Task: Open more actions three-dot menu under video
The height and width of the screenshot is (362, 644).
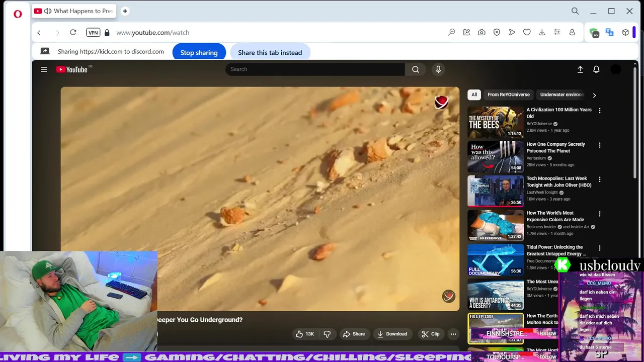Action: [453, 334]
